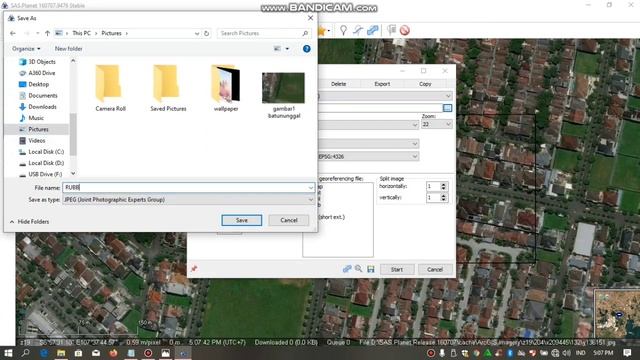Select Downloads in navigation pane
The height and width of the screenshot is (360, 640).
click(42, 107)
